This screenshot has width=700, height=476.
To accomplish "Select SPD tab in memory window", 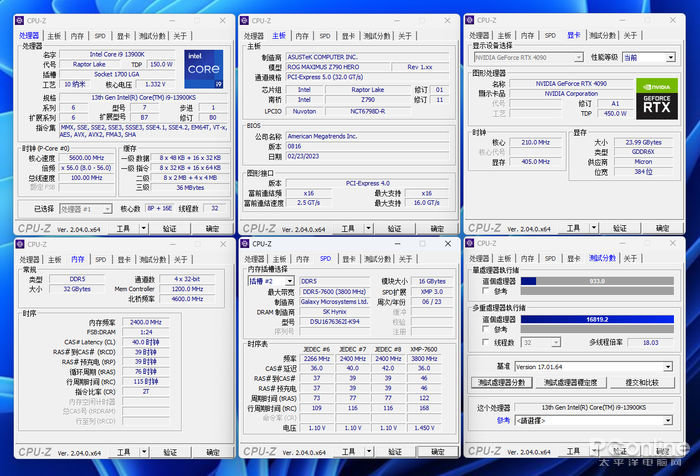I will [x=100, y=259].
